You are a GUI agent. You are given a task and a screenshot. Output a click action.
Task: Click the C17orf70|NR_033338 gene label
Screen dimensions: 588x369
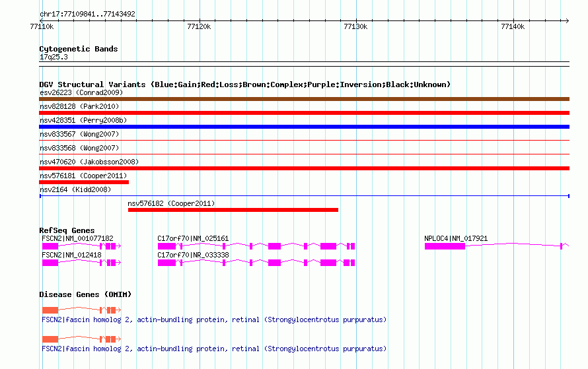tap(193, 255)
